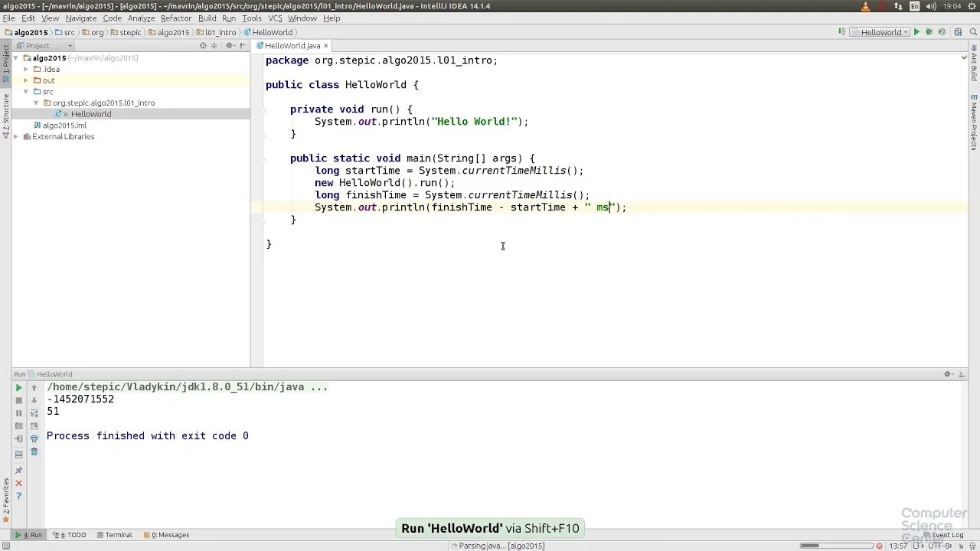
Task: Click l01_intro in the navigation breadcrumb
Action: click(217, 32)
